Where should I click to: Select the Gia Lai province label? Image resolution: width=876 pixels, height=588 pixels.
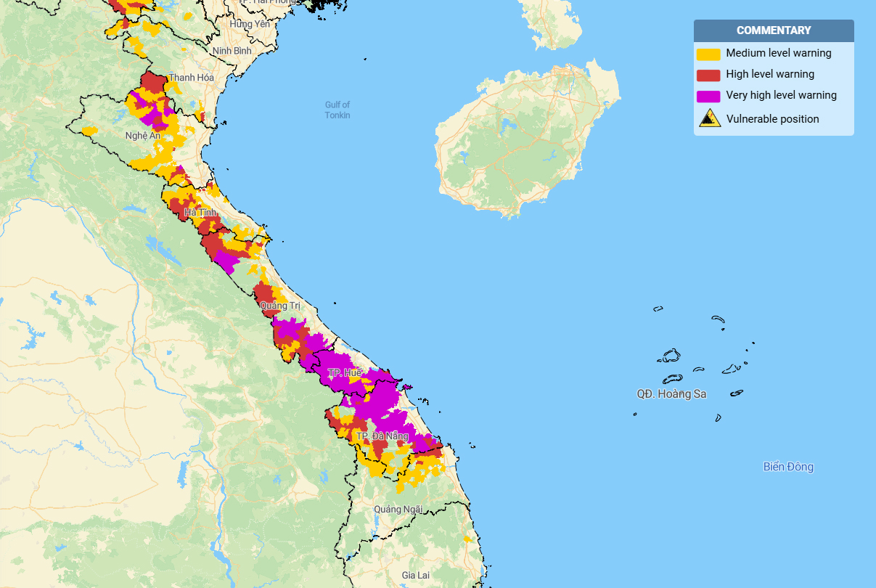pyautogui.click(x=415, y=575)
